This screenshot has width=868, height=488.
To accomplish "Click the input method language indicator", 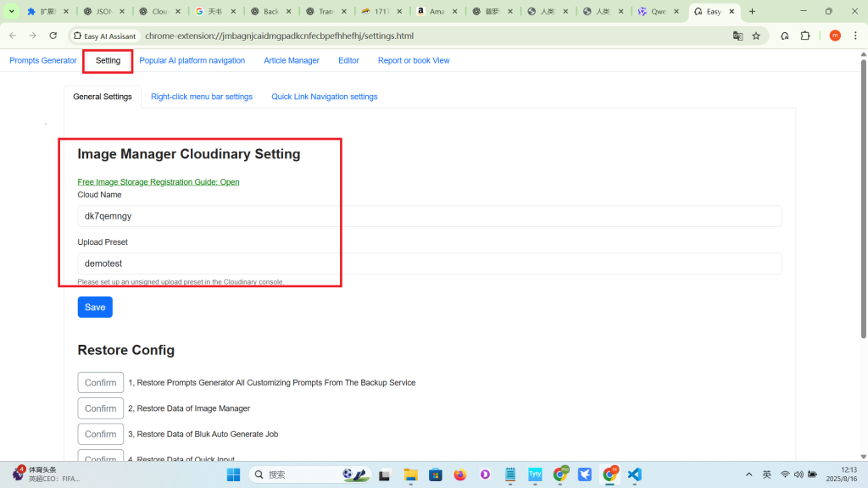I will click(x=766, y=474).
